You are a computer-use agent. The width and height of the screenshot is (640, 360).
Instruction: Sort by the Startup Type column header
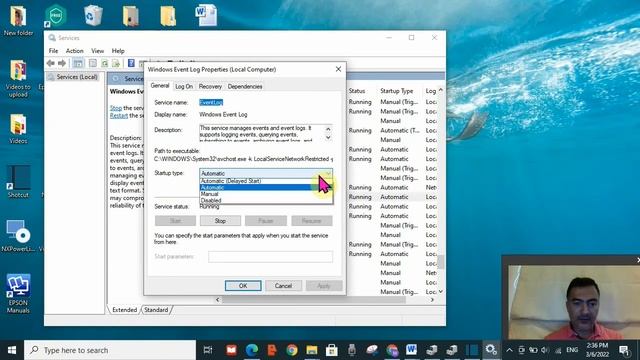(397, 91)
